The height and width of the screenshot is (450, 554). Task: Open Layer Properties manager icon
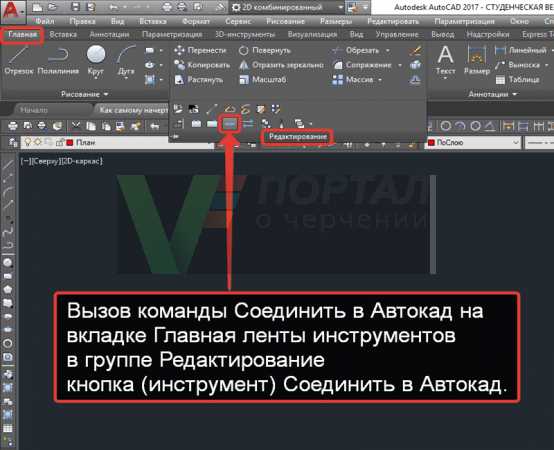click(x=13, y=142)
